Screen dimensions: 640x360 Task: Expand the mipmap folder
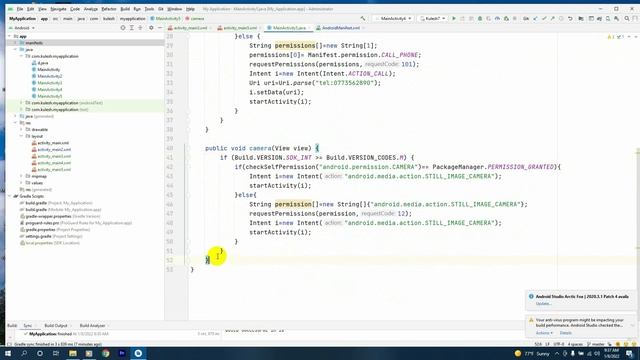click(21, 176)
